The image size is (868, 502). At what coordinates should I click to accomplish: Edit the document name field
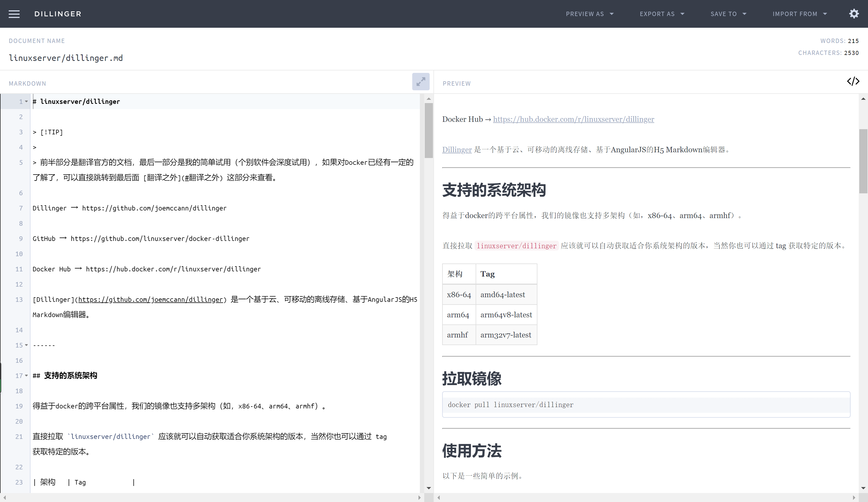tap(66, 58)
